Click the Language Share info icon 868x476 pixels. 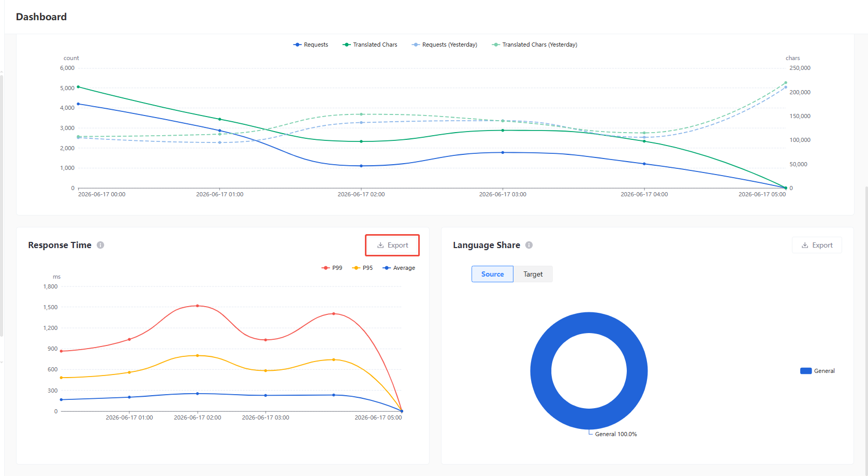click(x=529, y=245)
